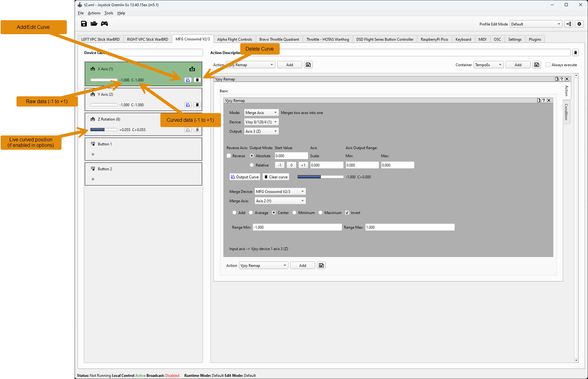
Task: Click paste icon beside bottom Action Add button
Action: (x=321, y=265)
